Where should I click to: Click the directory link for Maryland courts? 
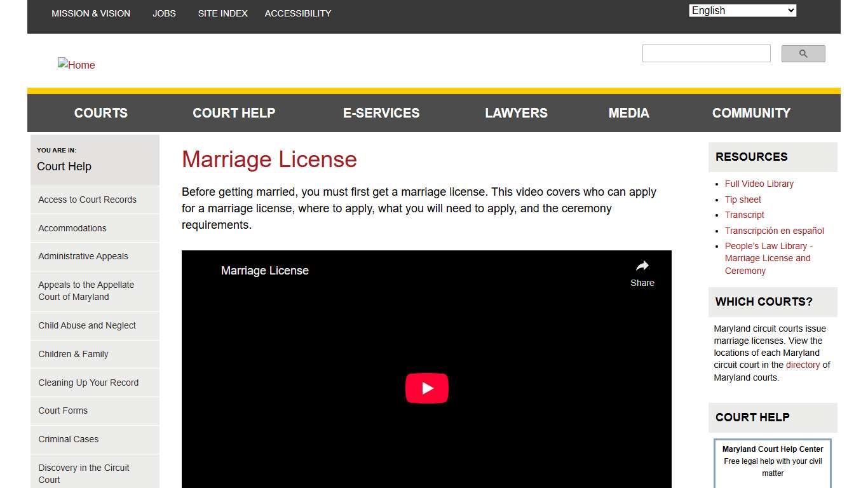coord(803,365)
